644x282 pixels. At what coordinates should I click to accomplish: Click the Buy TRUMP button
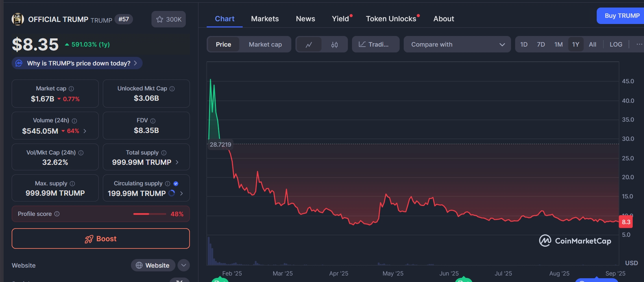click(621, 16)
